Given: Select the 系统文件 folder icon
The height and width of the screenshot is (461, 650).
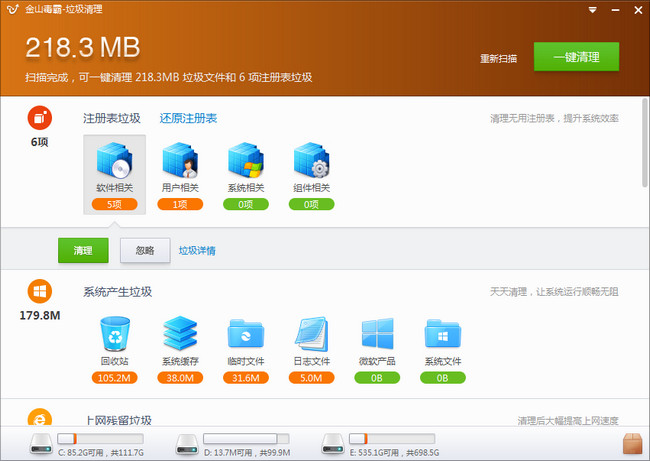Looking at the screenshot, I should tap(443, 334).
